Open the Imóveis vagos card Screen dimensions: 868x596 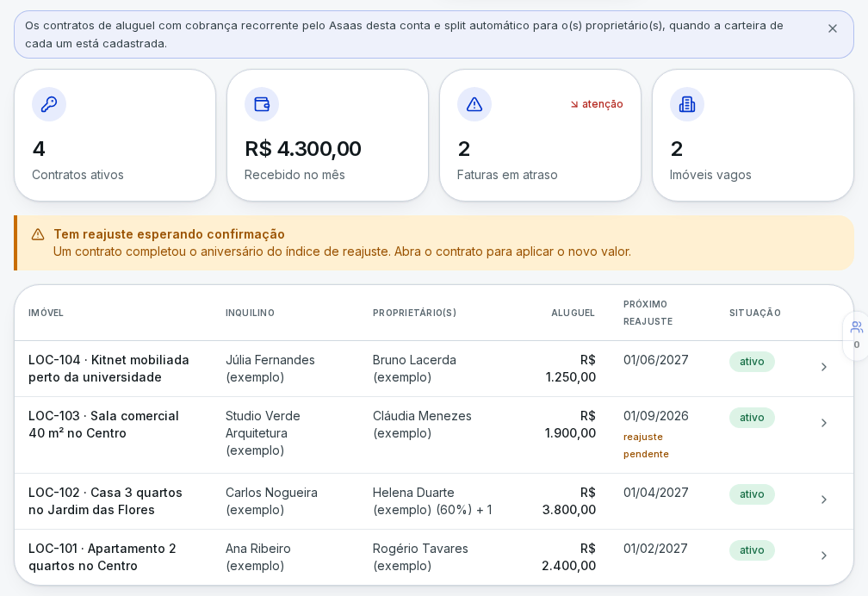[753, 135]
